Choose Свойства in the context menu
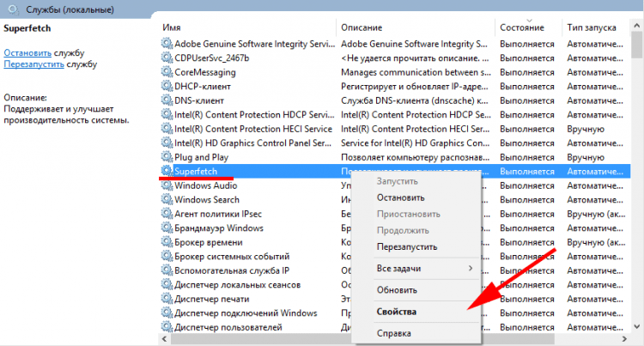Image resolution: width=644 pixels, height=346 pixels. 397,312
